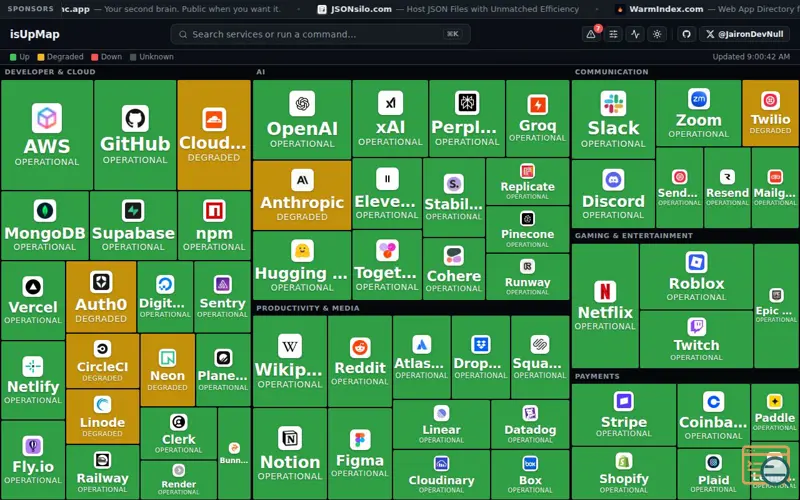
Task: Click the Discord logo icon
Action: 613,180
